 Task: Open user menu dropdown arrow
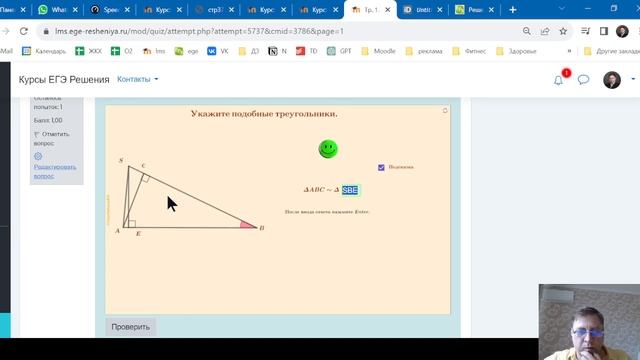point(633,79)
